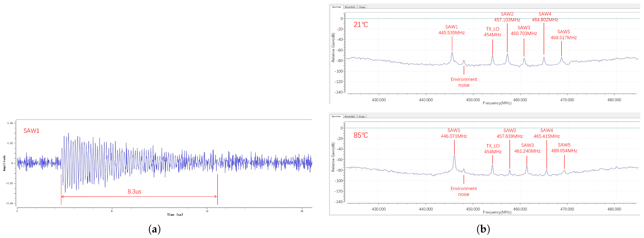The width and height of the screenshot is (644, 238).
Task: Click the 8.3us duration label
Action: (x=134, y=192)
